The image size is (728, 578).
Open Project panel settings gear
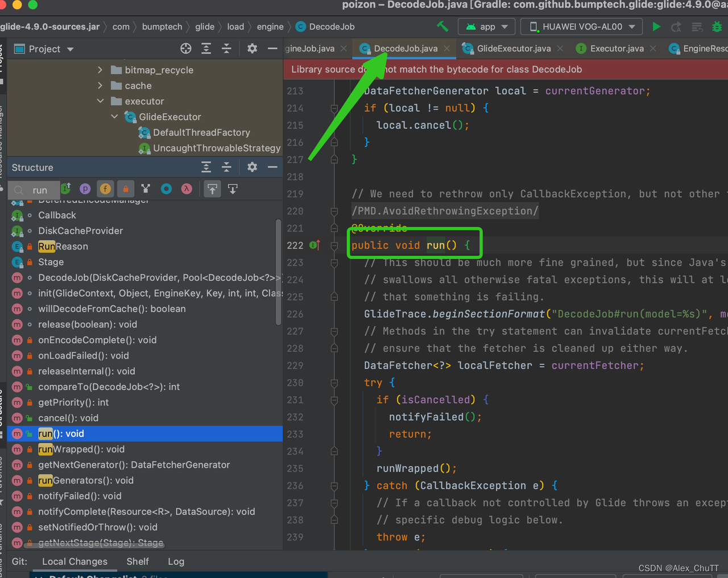pos(253,48)
